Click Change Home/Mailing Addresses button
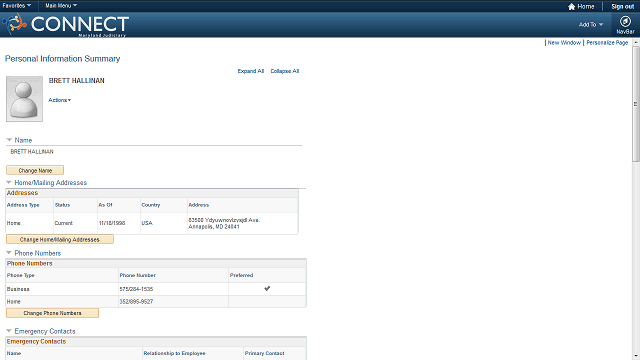Viewport: 640px width, 360px height. tap(60, 239)
